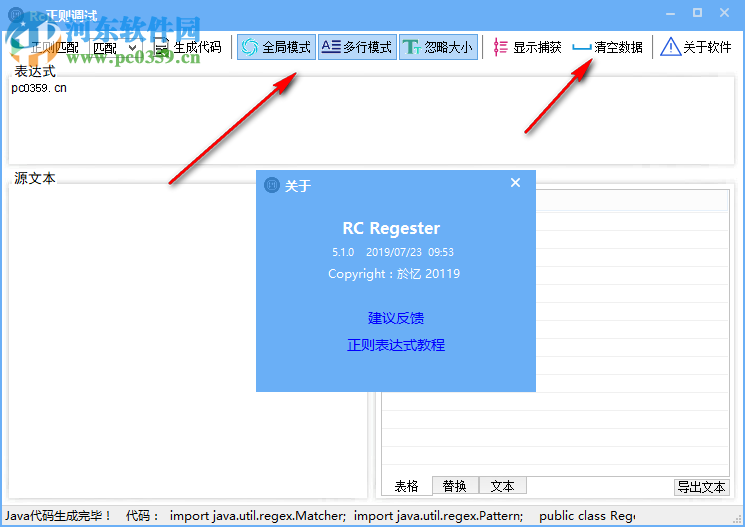Toggle the 全局模式 global mode button
745x527 pixels.
pos(277,47)
